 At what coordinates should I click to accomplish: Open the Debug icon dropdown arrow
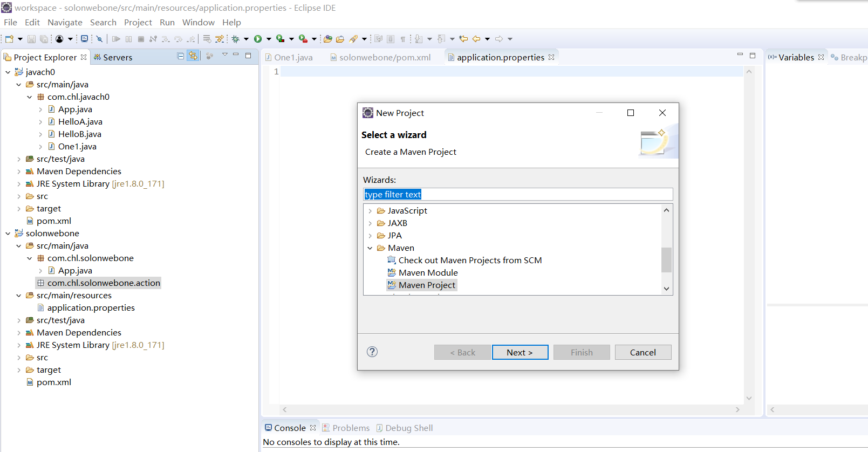pos(246,39)
